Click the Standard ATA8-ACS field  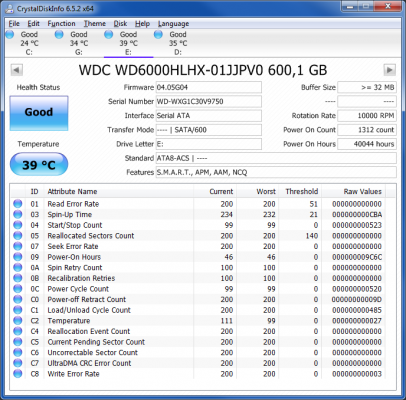(x=276, y=158)
